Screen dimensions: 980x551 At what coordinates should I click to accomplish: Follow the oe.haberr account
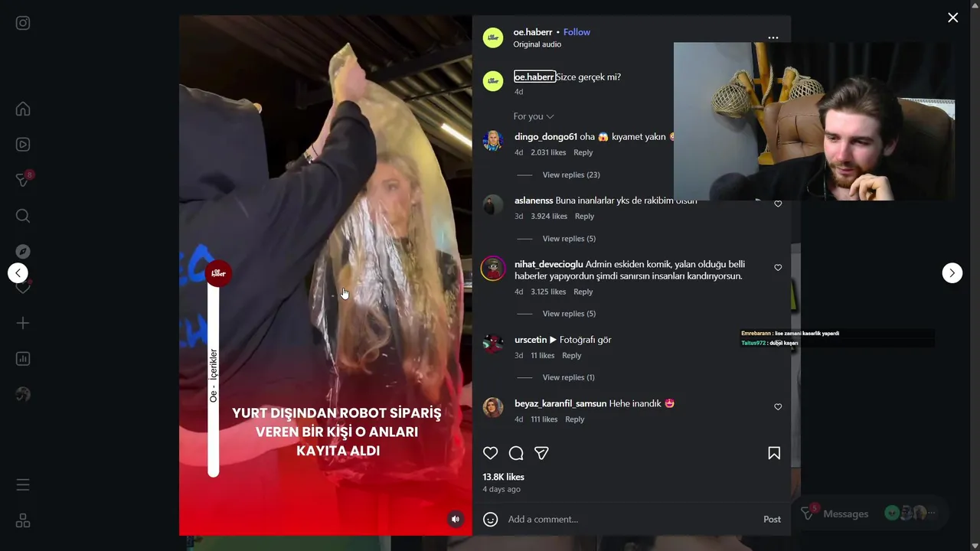[577, 32]
